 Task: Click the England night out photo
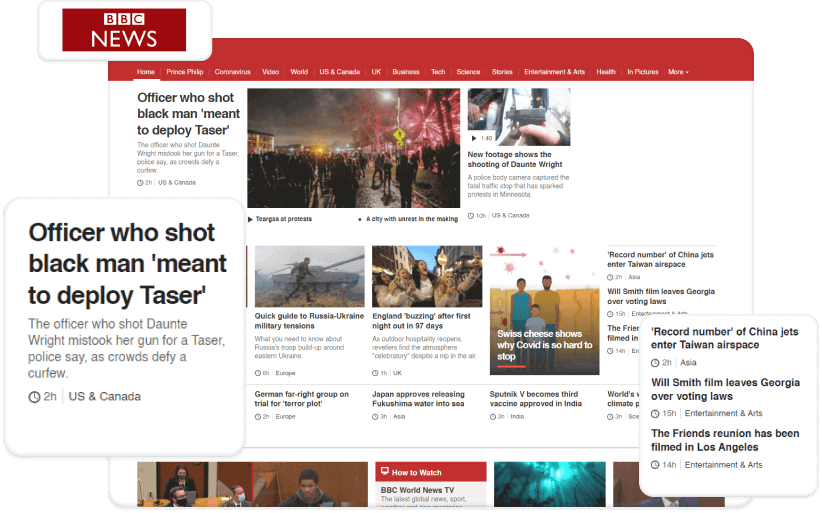tap(427, 276)
